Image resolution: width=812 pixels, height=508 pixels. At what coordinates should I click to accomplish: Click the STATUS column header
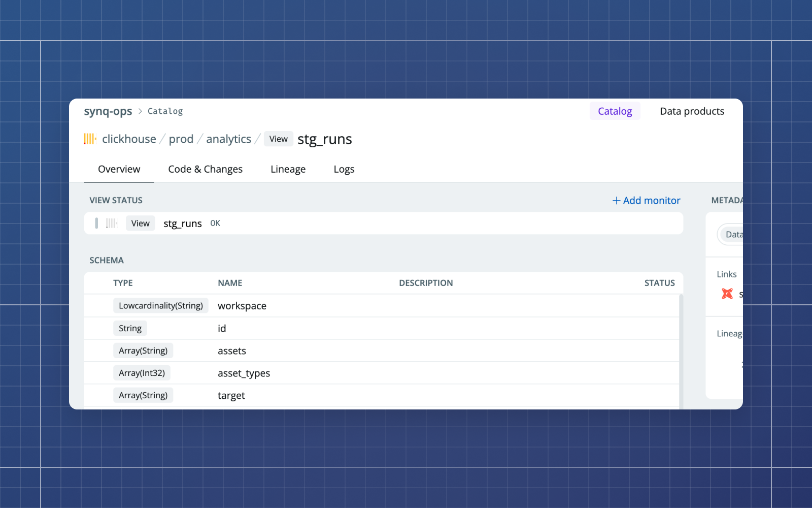[660, 283]
